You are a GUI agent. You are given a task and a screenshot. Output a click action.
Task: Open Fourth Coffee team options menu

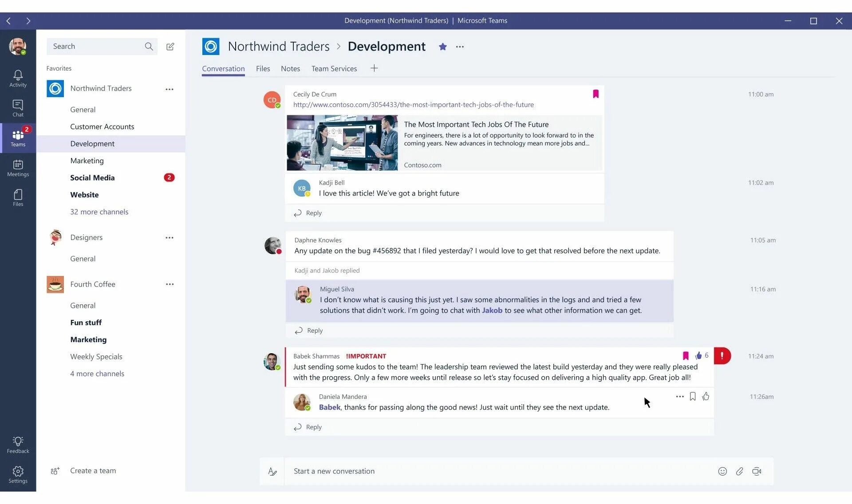(x=170, y=284)
